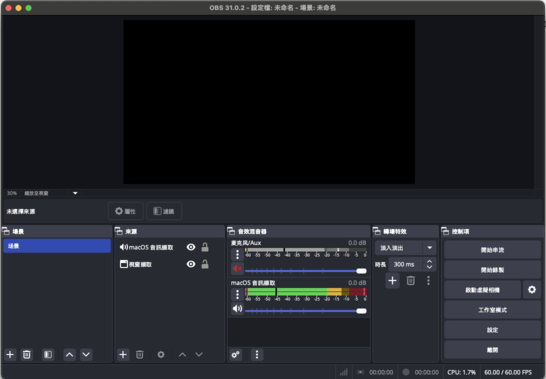
Task: Open virtual camera settings gear
Action: click(532, 289)
